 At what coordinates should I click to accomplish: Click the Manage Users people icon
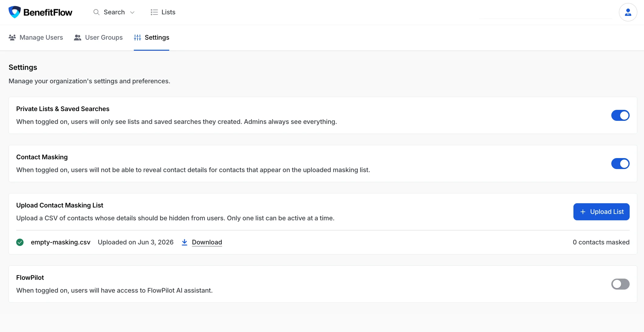[x=12, y=38]
